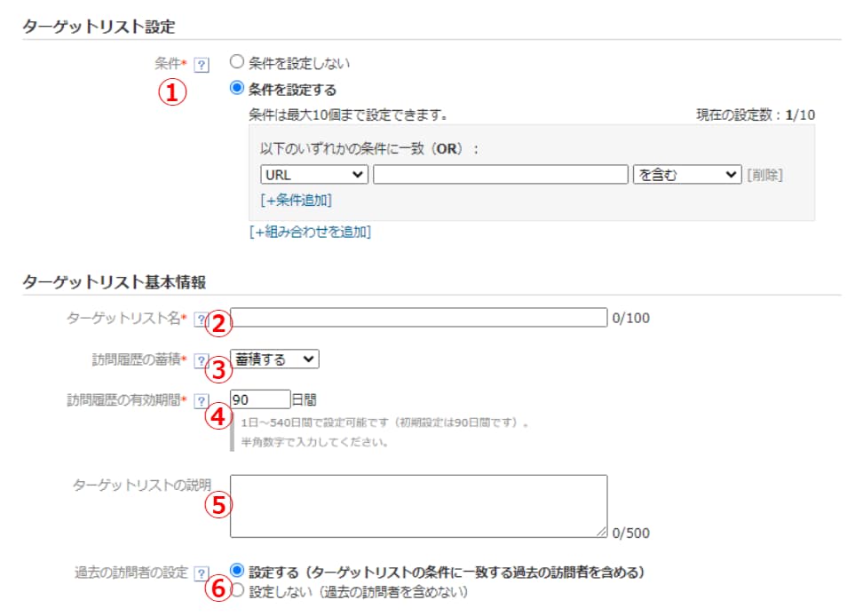This screenshot has width=855, height=616.
Task: Click inside the ターゲットリストの説明 textarea
Action: point(418,506)
